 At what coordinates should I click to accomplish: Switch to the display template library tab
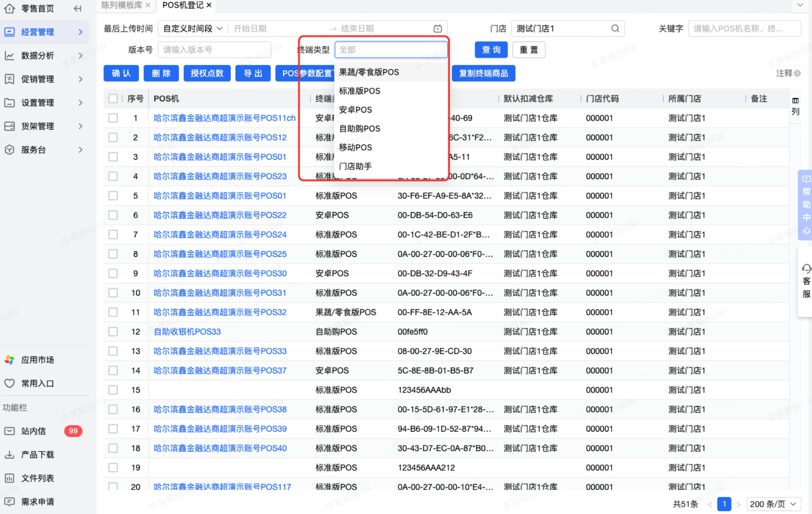pyautogui.click(x=121, y=5)
